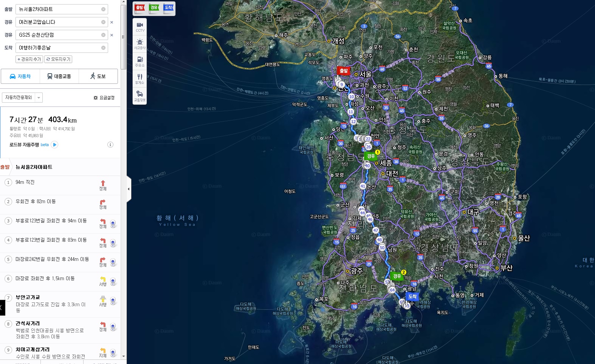Screen dimensions: 595x364
Task: Remove the GS25 순천산단점 waypoint row
Action: pyautogui.click(x=112, y=35)
